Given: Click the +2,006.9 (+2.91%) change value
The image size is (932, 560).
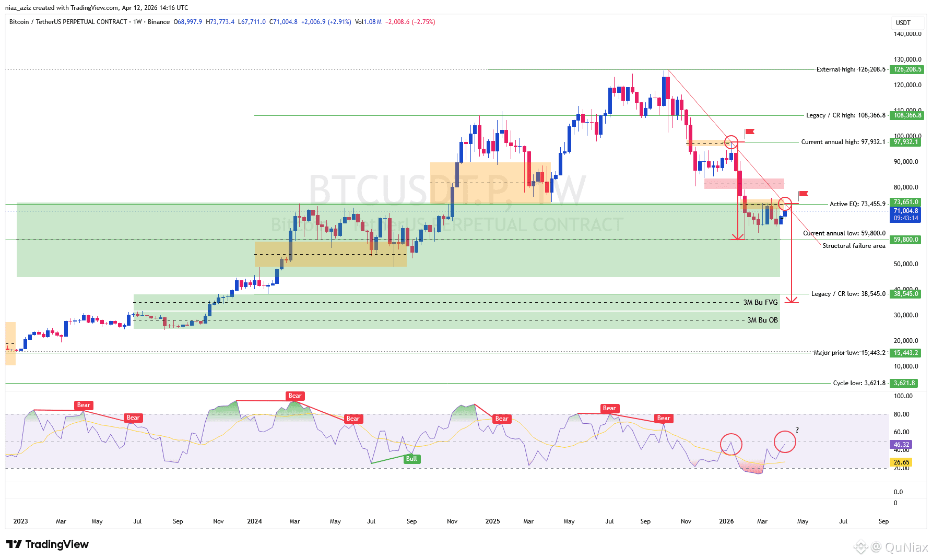Looking at the screenshot, I should tap(326, 22).
